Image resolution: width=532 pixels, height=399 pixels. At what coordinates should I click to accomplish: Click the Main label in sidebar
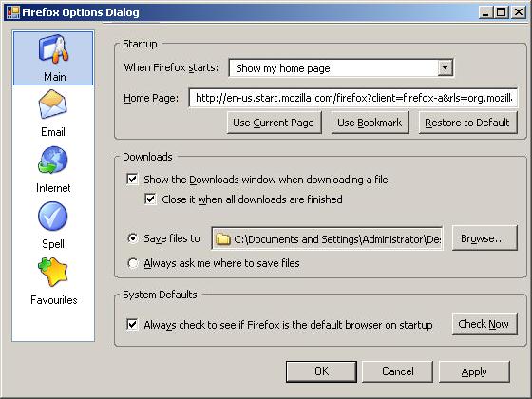pyautogui.click(x=55, y=77)
